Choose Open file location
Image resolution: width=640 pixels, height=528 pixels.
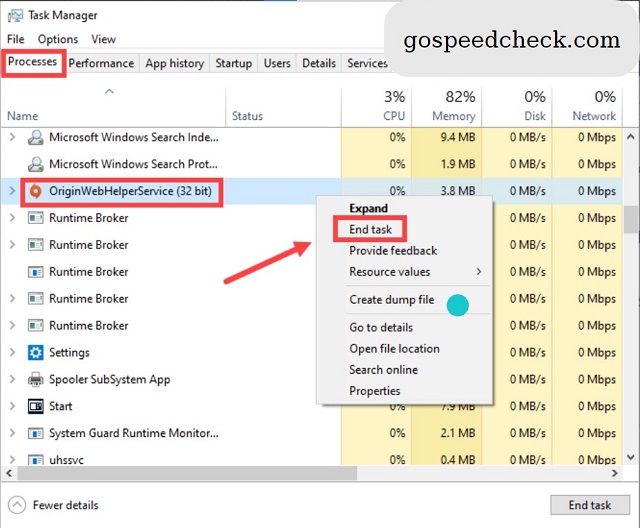pyautogui.click(x=394, y=348)
